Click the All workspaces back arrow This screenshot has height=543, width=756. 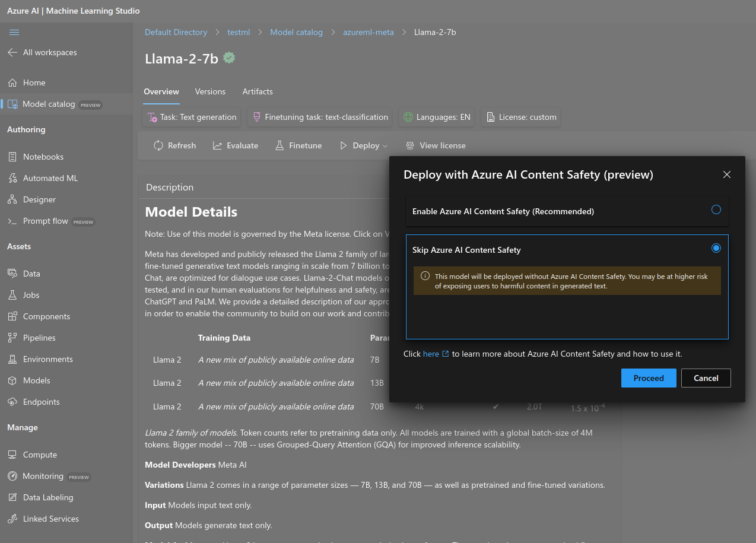tap(12, 52)
